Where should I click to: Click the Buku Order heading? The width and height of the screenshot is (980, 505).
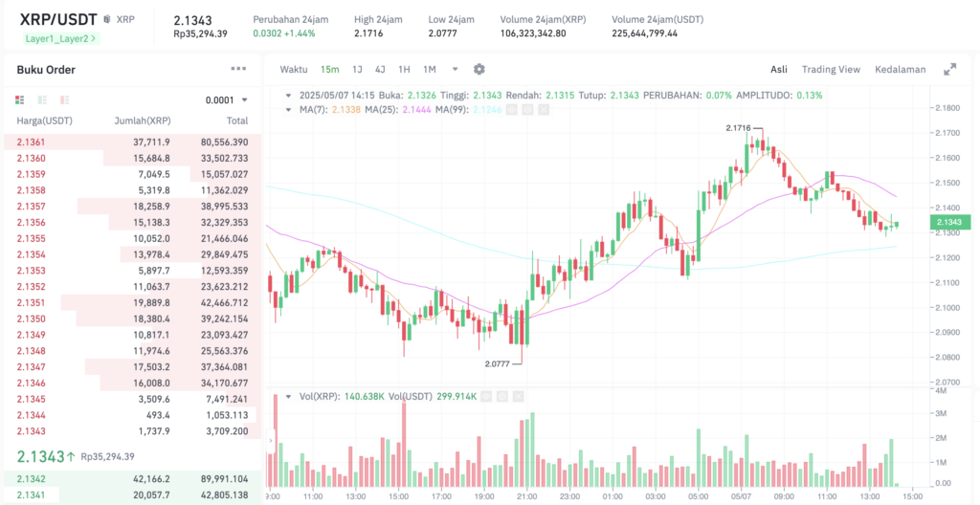click(46, 70)
